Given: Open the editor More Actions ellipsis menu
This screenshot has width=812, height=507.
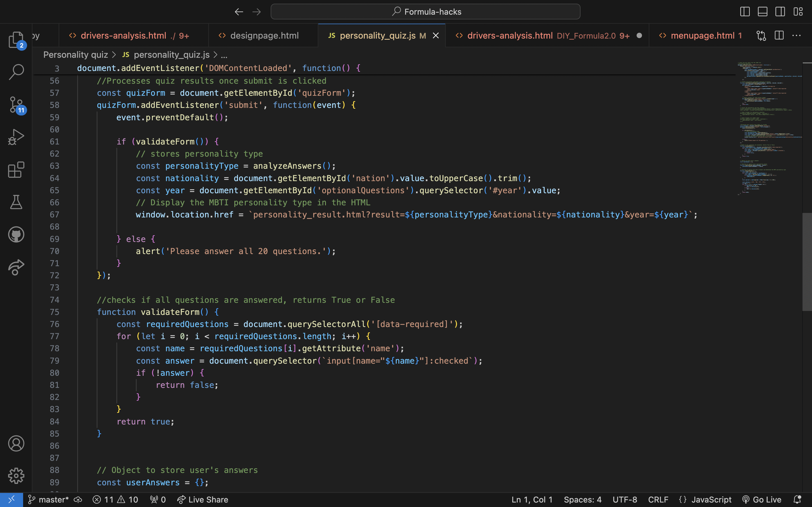Looking at the screenshot, I should [x=796, y=35].
